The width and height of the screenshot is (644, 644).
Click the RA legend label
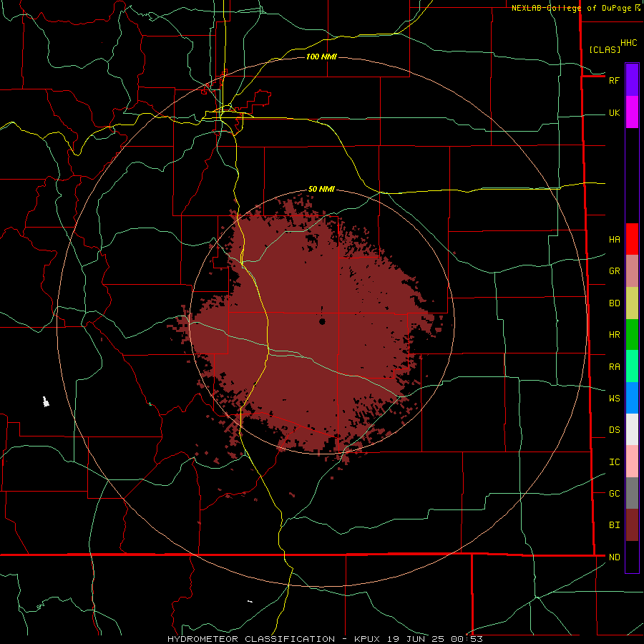[614, 367]
